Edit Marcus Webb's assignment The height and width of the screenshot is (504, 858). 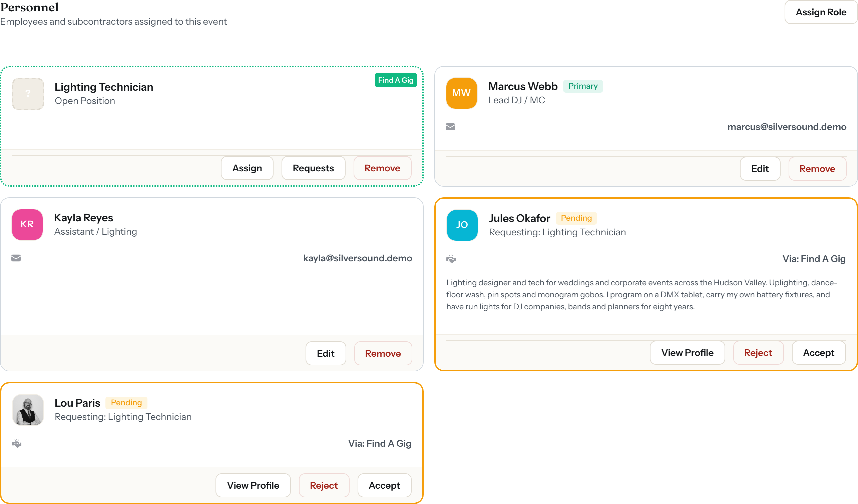[760, 169]
